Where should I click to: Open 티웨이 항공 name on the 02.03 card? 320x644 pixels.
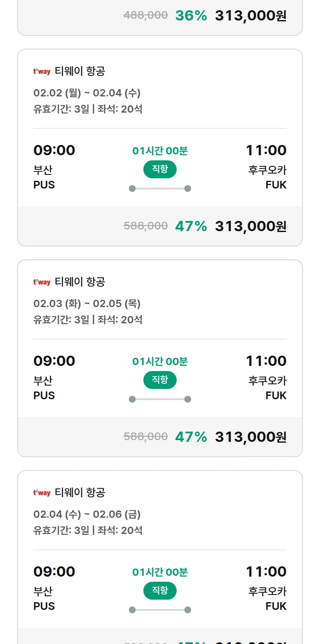point(80,282)
